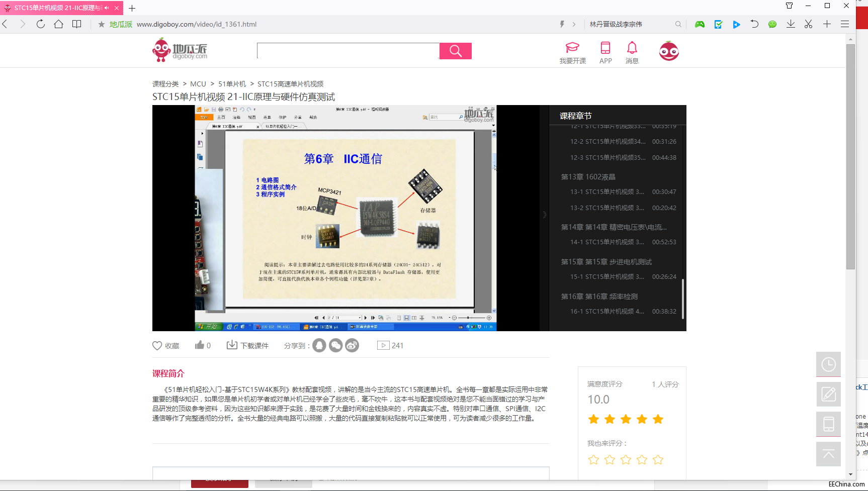Click the 第15章 步进电机测试 chapter heading
Viewport: 868px width, 491px height.
(x=606, y=262)
